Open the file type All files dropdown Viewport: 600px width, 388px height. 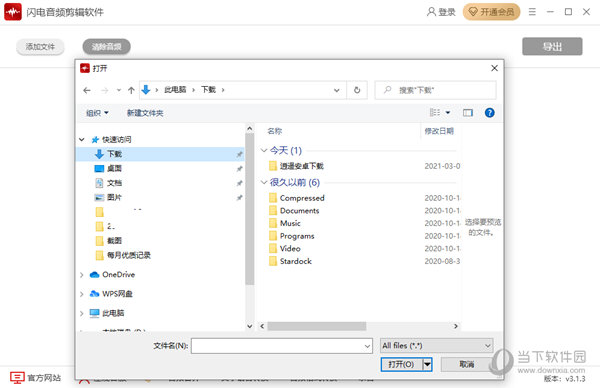coord(436,346)
